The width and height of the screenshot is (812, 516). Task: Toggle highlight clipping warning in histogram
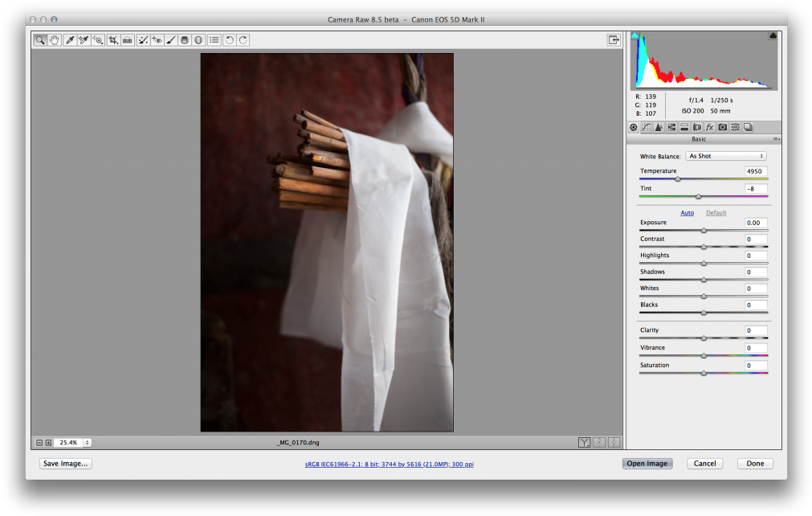(773, 36)
